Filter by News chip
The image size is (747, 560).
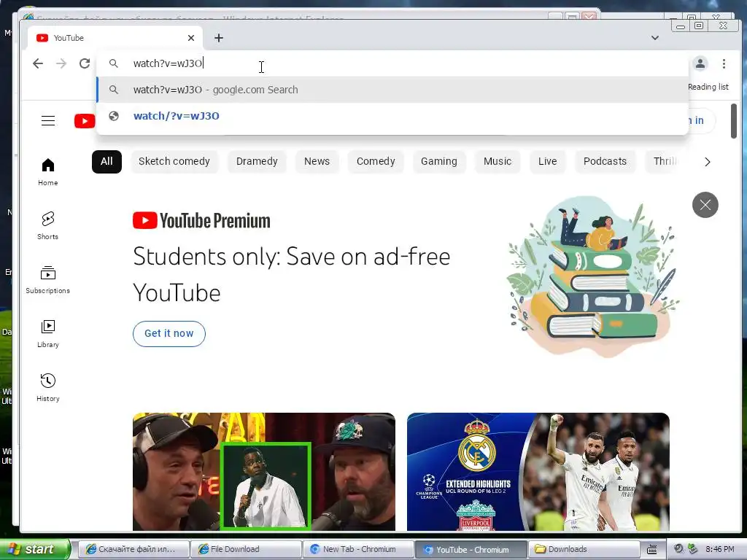317,161
